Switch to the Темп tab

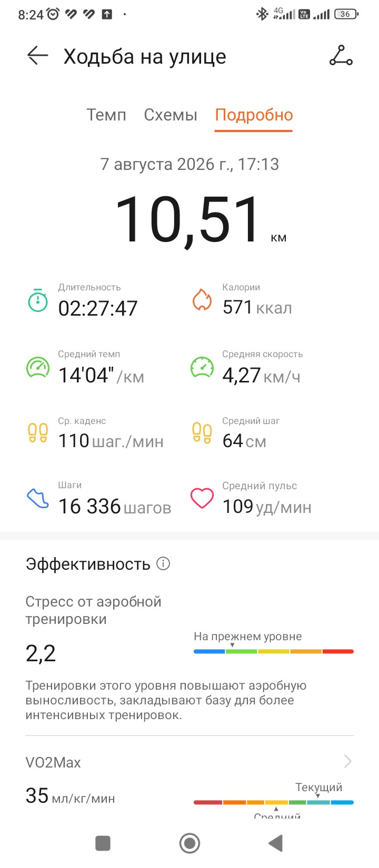point(106,115)
